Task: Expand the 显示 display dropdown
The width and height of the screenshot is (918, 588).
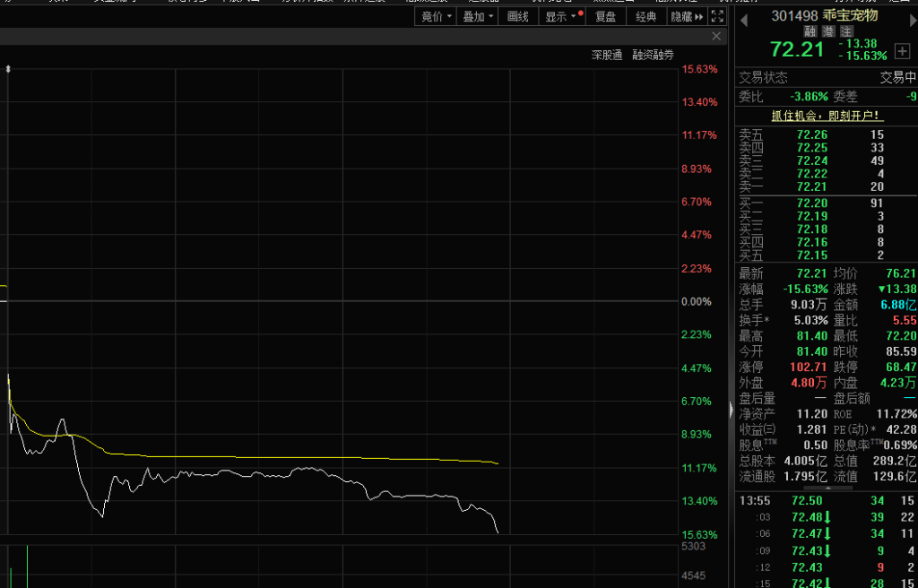Action: pos(561,16)
